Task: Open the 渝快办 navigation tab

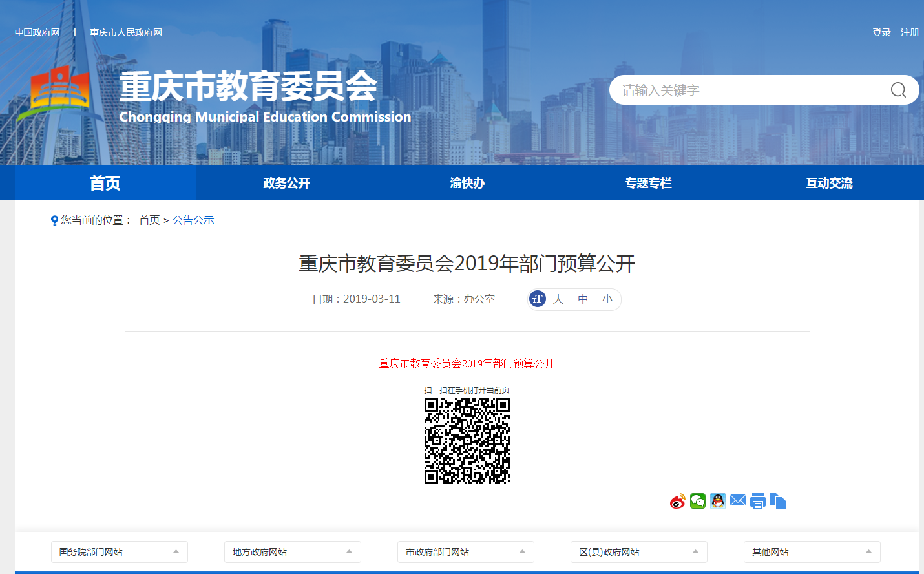Action: [467, 183]
